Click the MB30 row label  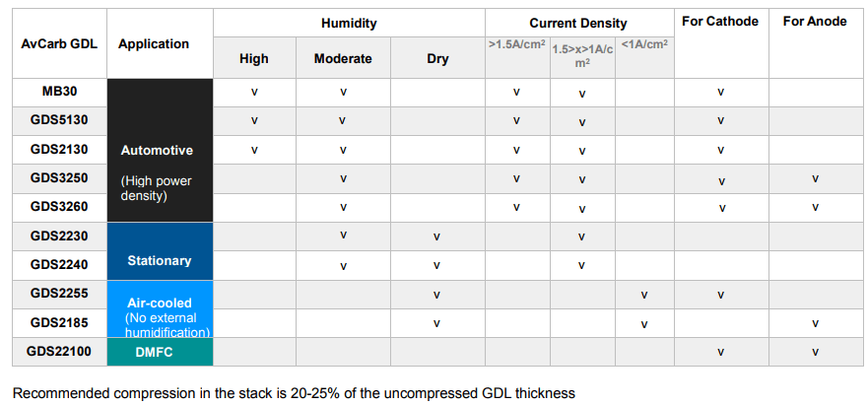point(59,92)
